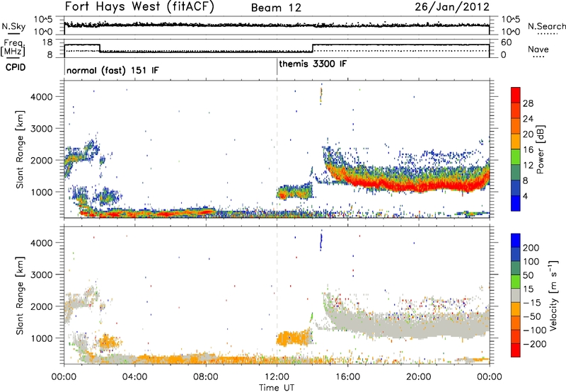The height and width of the screenshot is (392, 566).
Task: Click the 'Beam 12' label
Action: [276, 8]
